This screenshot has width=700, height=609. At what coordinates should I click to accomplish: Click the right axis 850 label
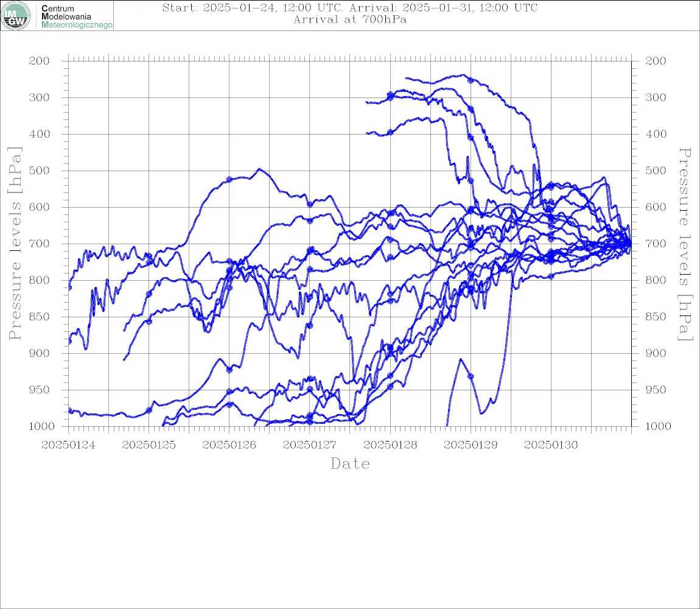tap(656, 317)
